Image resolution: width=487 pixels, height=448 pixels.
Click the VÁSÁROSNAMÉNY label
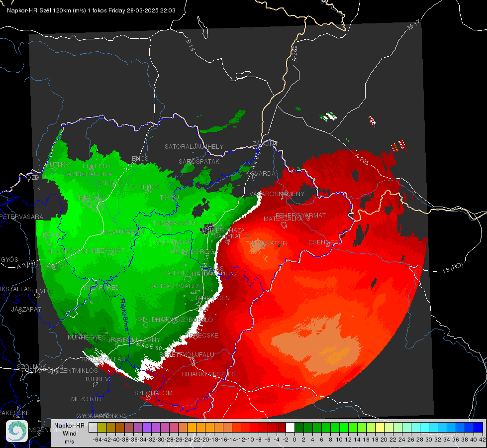point(277,194)
